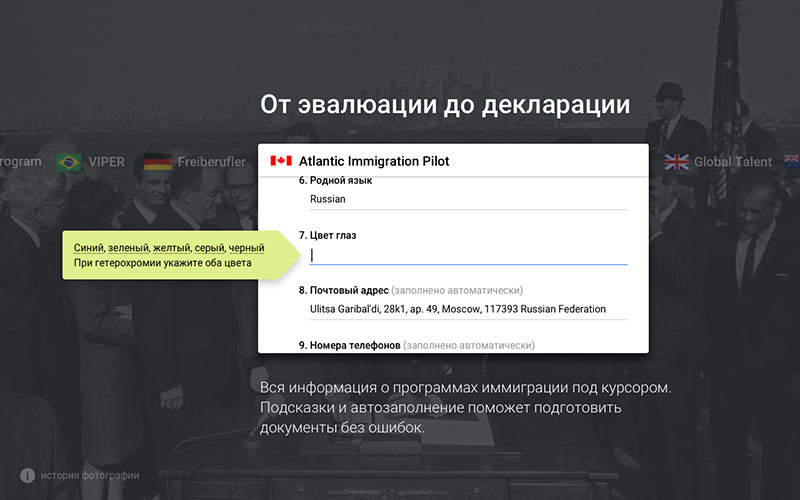Open the photo history info icon
The height and width of the screenshot is (500, 800).
pyautogui.click(x=28, y=476)
